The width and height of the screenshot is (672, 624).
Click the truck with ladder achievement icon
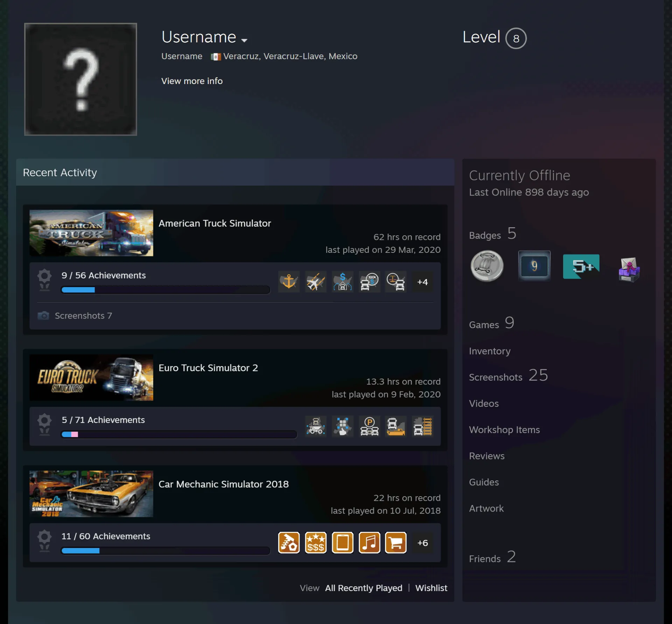coord(422,426)
